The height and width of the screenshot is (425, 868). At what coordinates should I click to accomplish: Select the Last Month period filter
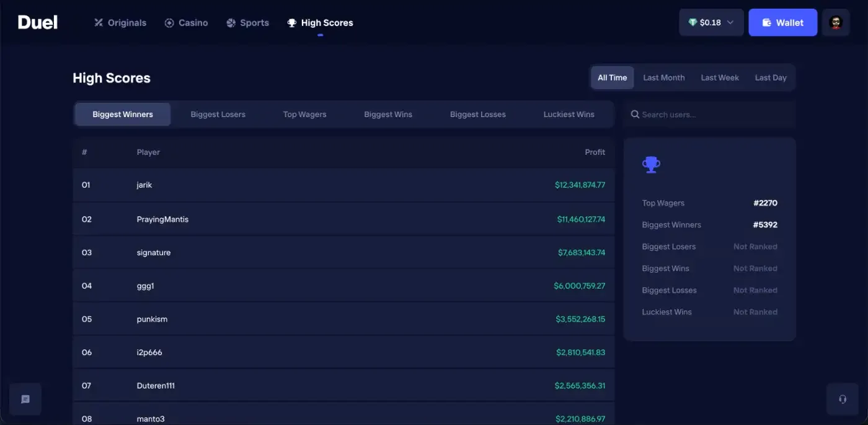tap(664, 77)
